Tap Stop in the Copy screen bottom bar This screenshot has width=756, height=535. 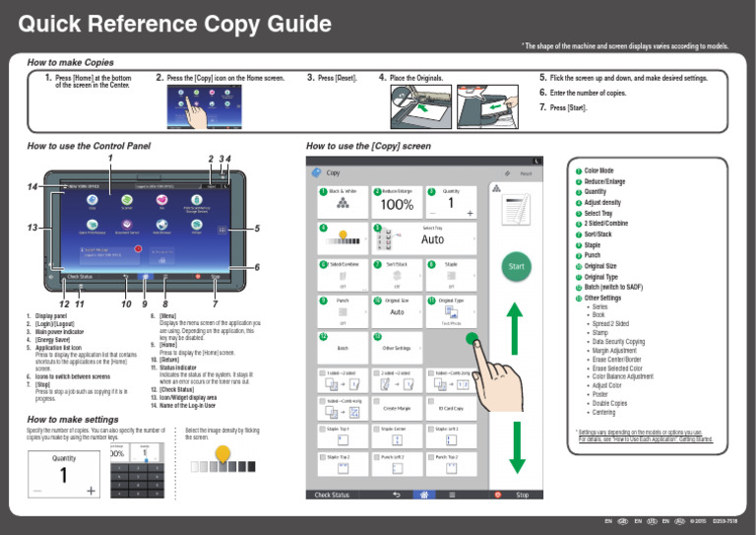[x=522, y=495]
